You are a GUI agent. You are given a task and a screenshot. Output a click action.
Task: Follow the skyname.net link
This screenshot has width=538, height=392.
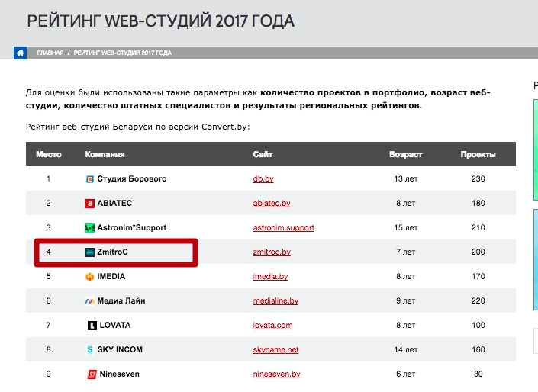pos(275,349)
